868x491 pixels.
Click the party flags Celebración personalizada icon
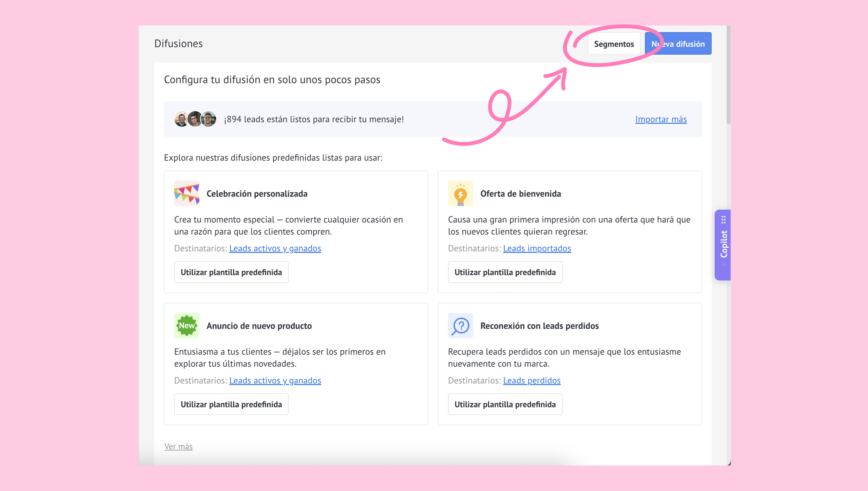tap(187, 193)
